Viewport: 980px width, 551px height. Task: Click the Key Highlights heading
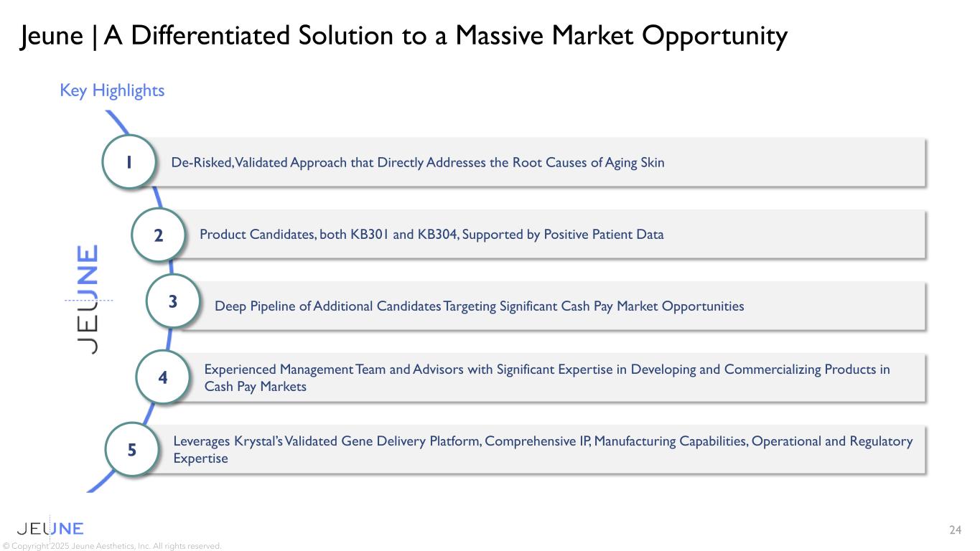coord(112,90)
